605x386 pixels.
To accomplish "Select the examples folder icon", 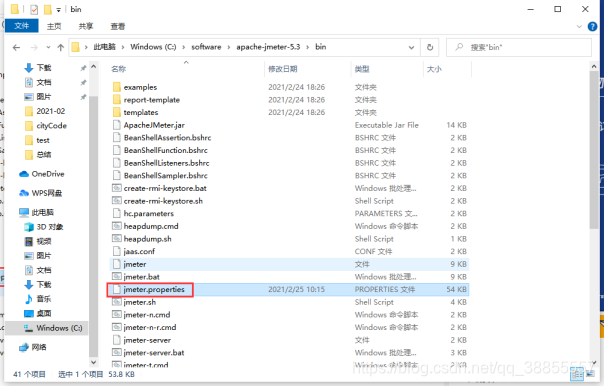I will [117, 87].
